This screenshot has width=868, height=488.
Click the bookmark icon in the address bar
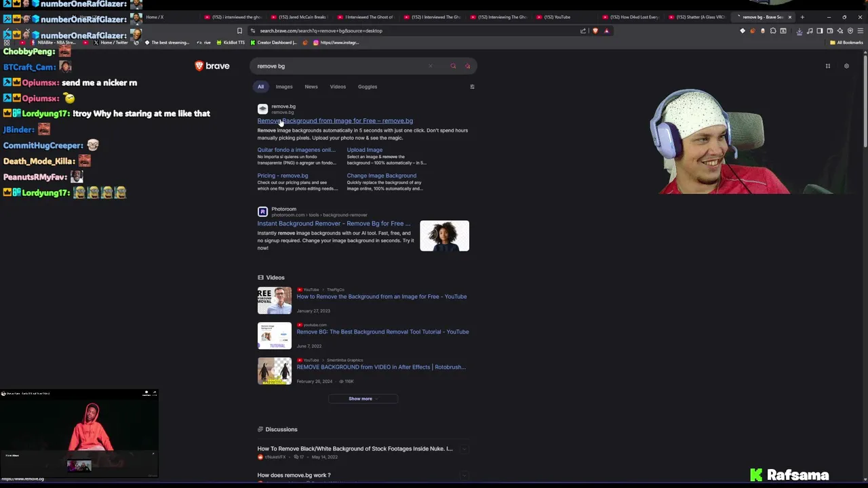pos(239,30)
